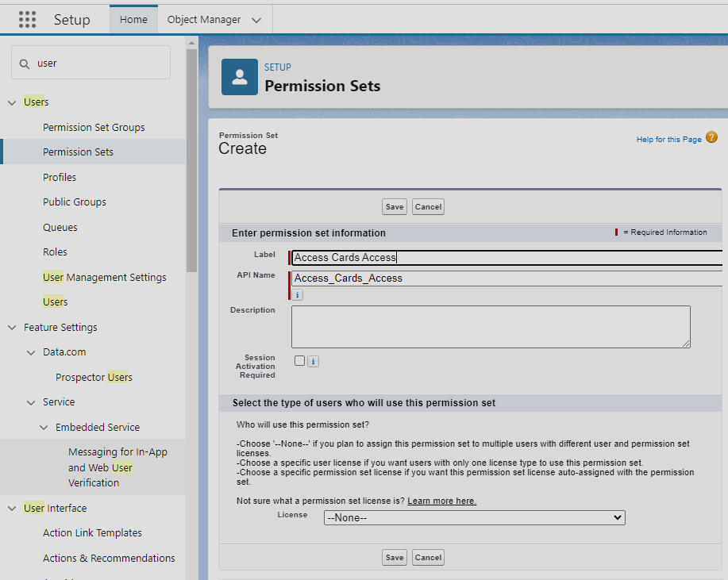This screenshot has height=580, width=728.
Task: Collapse the Users section chevron
Action: [12, 102]
